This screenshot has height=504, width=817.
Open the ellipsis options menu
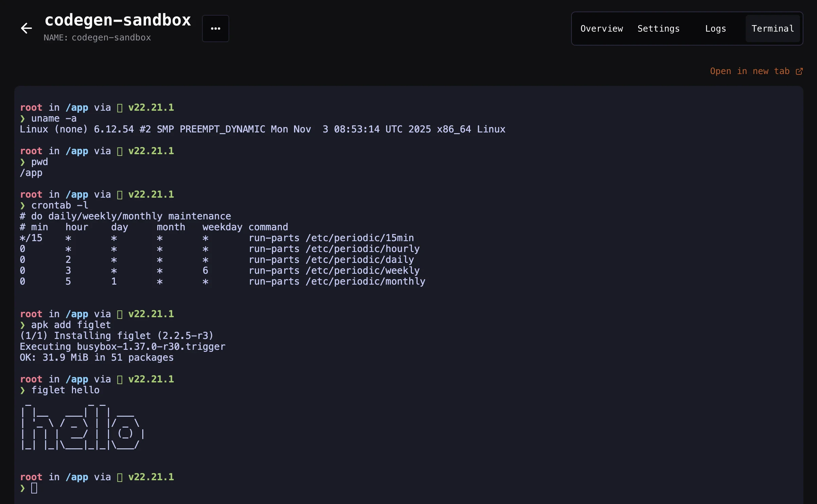215,28
